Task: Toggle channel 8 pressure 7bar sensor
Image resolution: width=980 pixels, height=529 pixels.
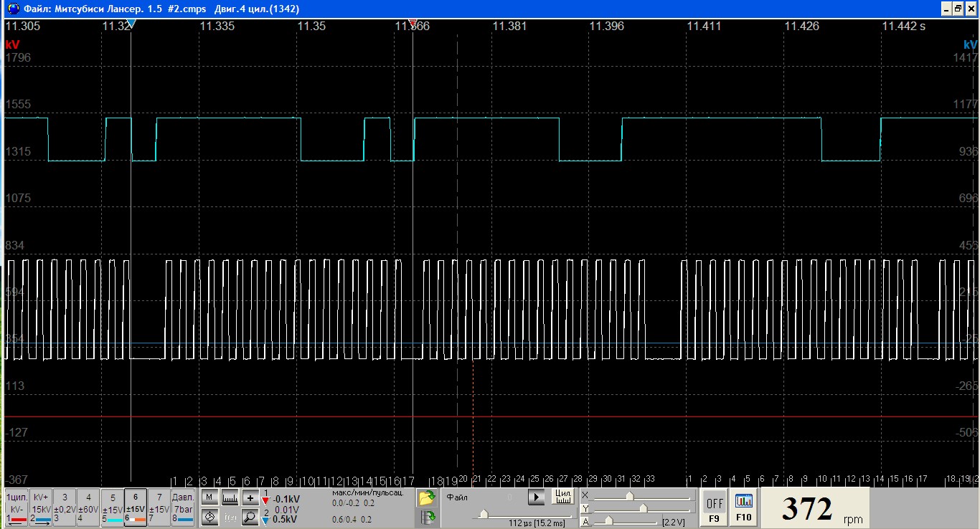Action: [x=183, y=507]
